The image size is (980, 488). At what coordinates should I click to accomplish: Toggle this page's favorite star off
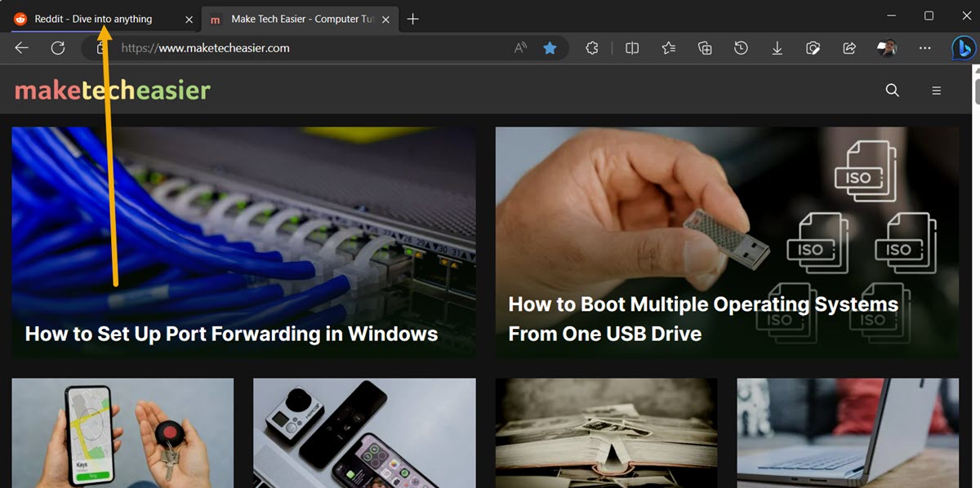coord(550,48)
